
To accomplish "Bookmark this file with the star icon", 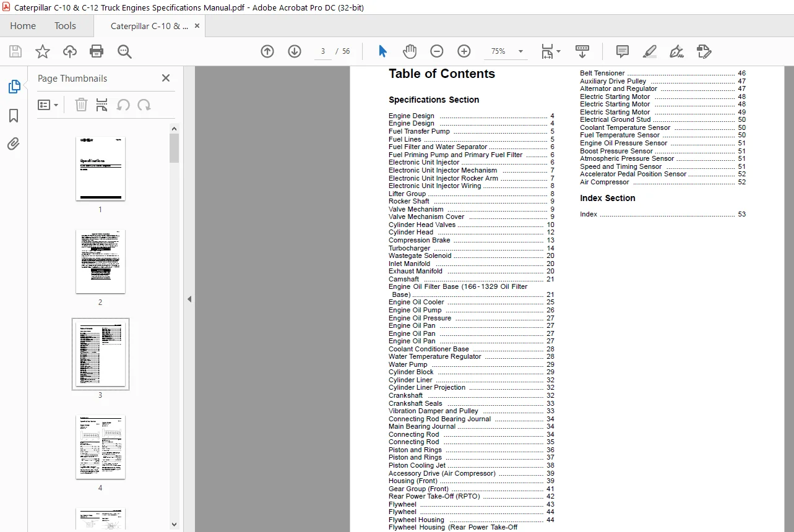I will coord(43,51).
